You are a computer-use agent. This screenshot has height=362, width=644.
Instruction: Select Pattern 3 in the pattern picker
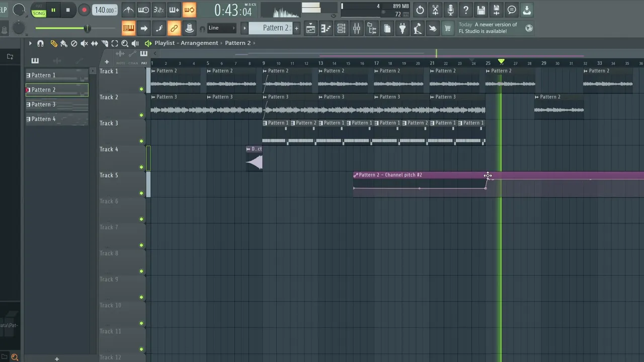coord(57,105)
